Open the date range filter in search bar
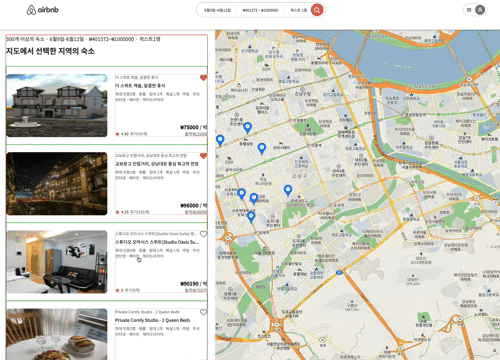Viewport: 500px width, 360px height. 217,10
